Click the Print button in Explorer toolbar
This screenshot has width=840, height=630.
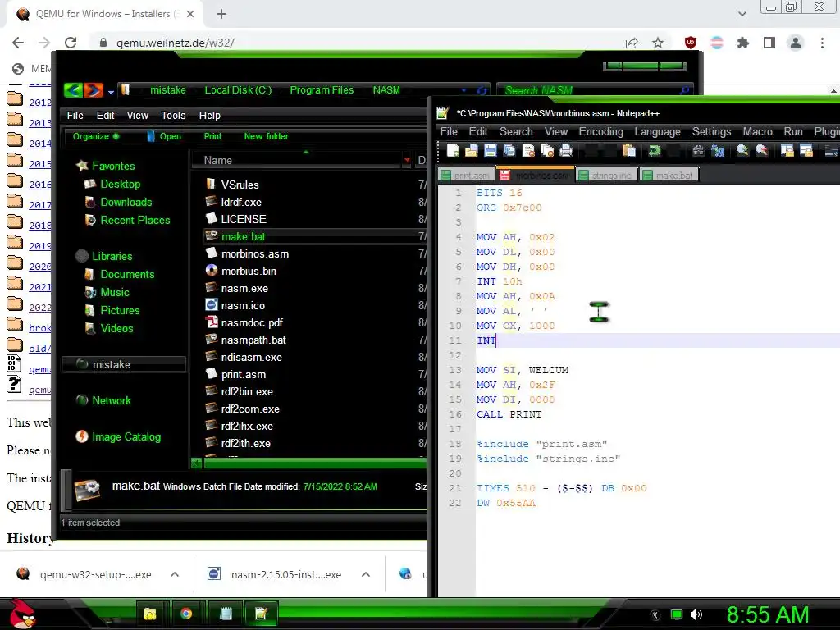pos(212,136)
